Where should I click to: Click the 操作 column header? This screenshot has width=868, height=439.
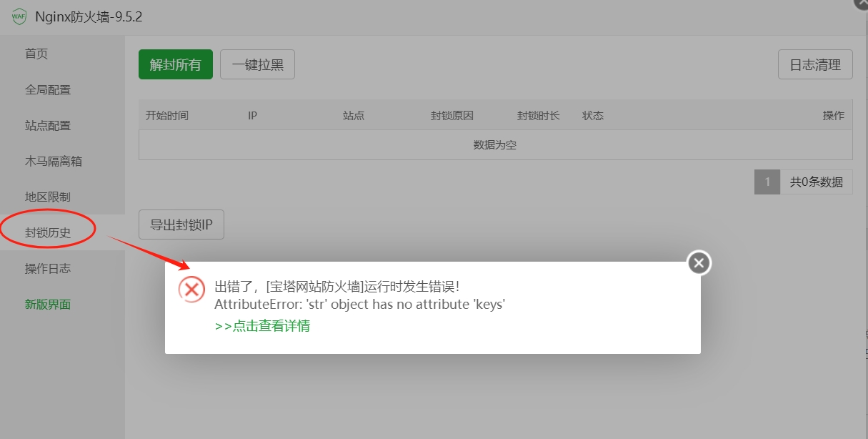[x=834, y=115]
